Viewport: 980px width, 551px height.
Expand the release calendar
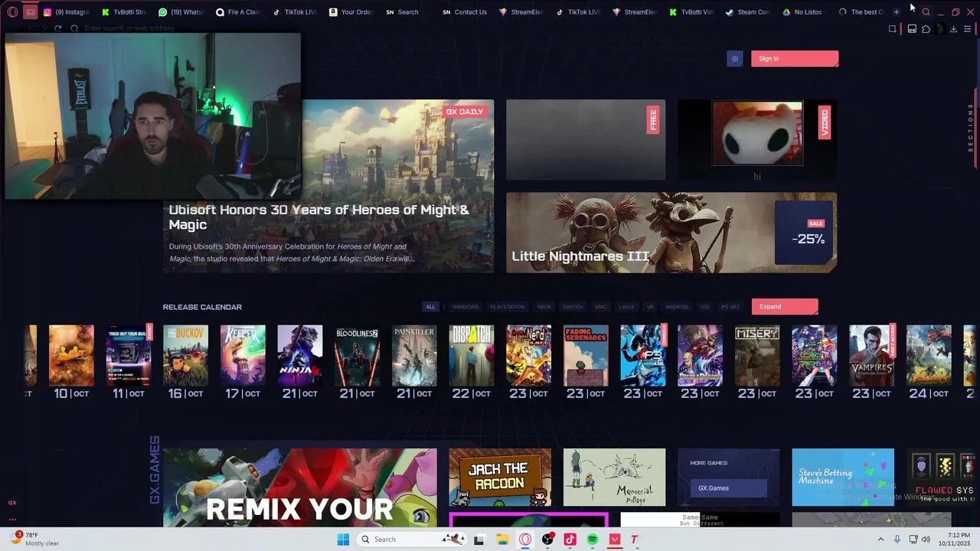click(x=785, y=307)
